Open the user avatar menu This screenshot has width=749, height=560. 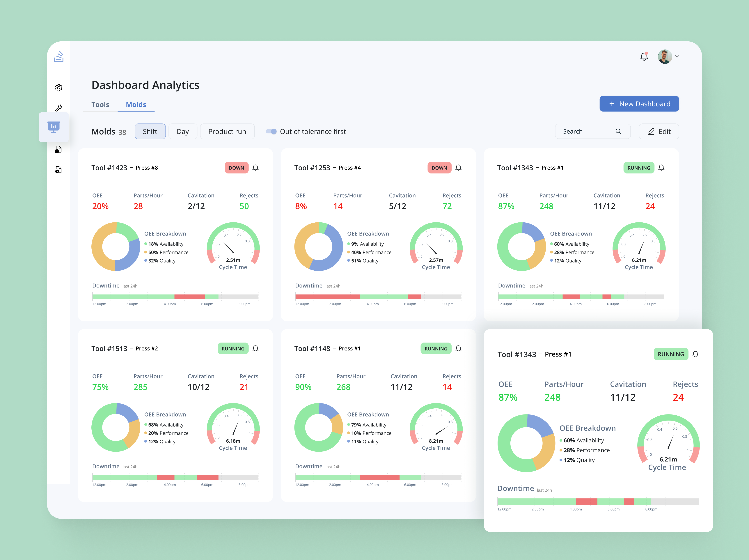point(665,56)
